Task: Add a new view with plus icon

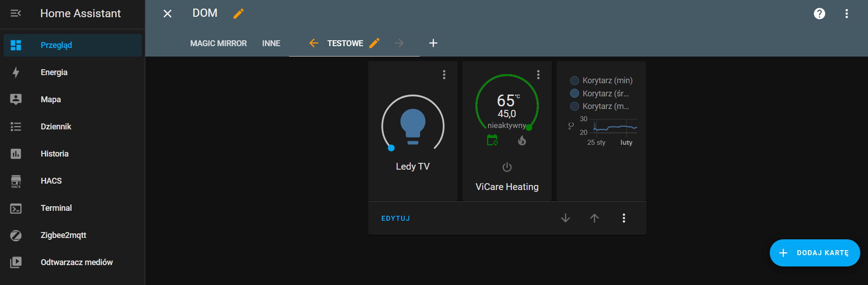Action: click(433, 43)
